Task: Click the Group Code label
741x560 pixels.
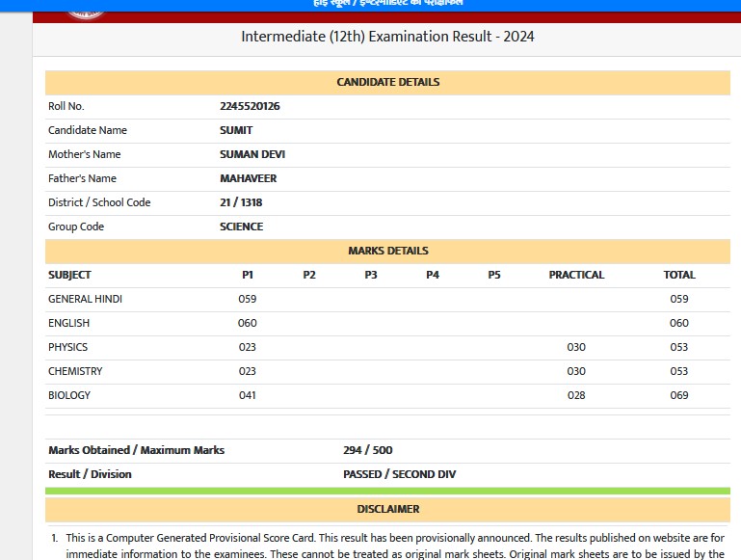Action: click(x=76, y=227)
